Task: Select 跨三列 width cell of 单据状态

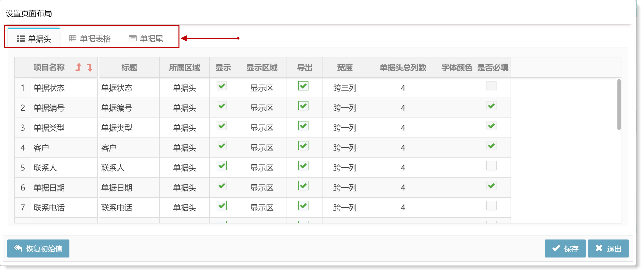Action: pyautogui.click(x=345, y=88)
